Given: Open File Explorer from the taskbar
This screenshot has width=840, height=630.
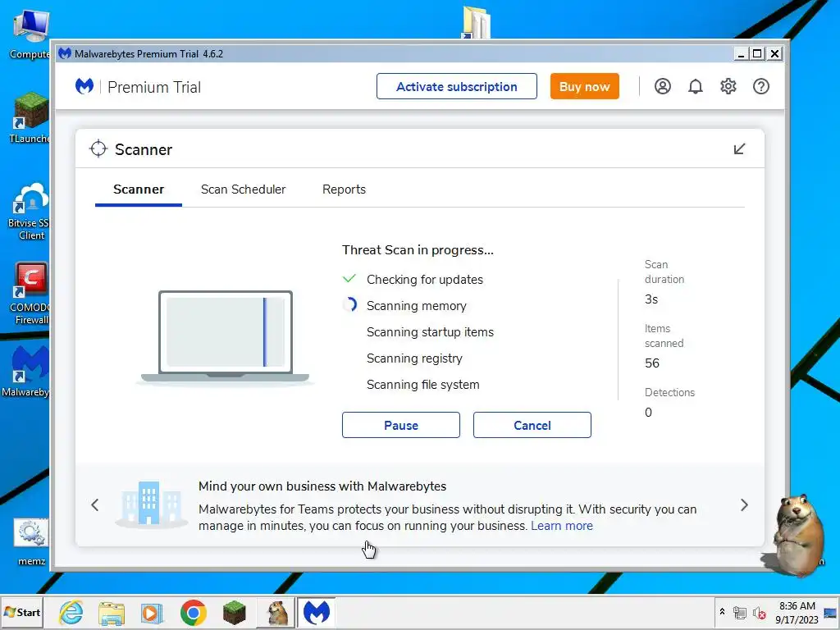Looking at the screenshot, I should pyautogui.click(x=112, y=614).
